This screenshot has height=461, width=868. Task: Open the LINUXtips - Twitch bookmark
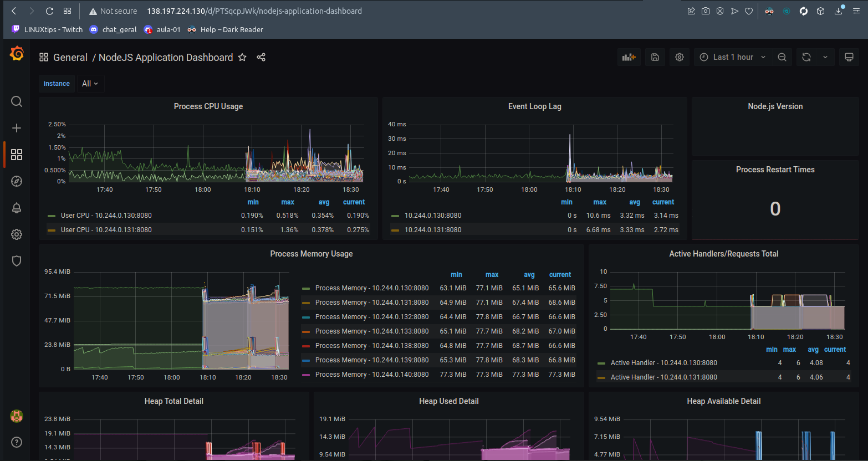tap(47, 29)
